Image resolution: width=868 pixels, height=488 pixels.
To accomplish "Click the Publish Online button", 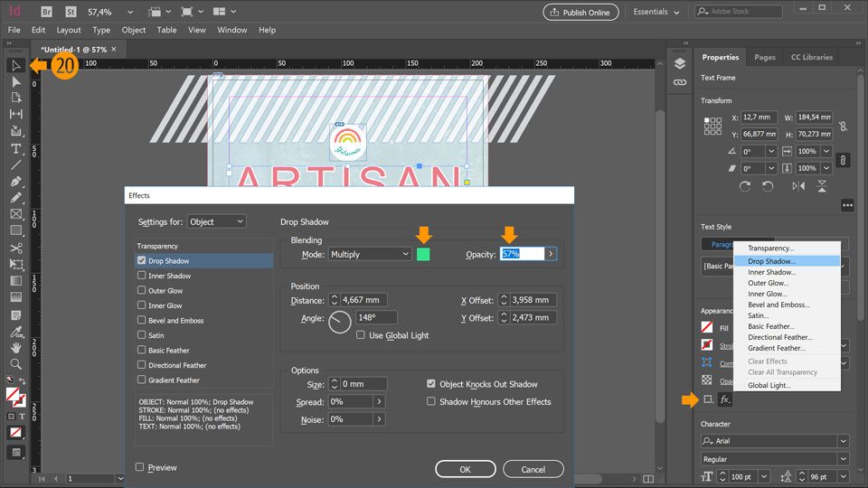I will coord(580,13).
